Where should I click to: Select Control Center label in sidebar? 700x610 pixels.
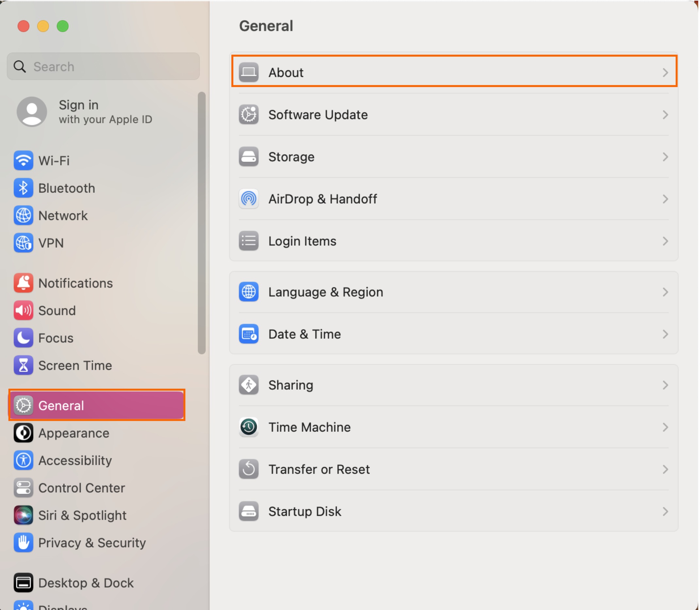(x=82, y=488)
